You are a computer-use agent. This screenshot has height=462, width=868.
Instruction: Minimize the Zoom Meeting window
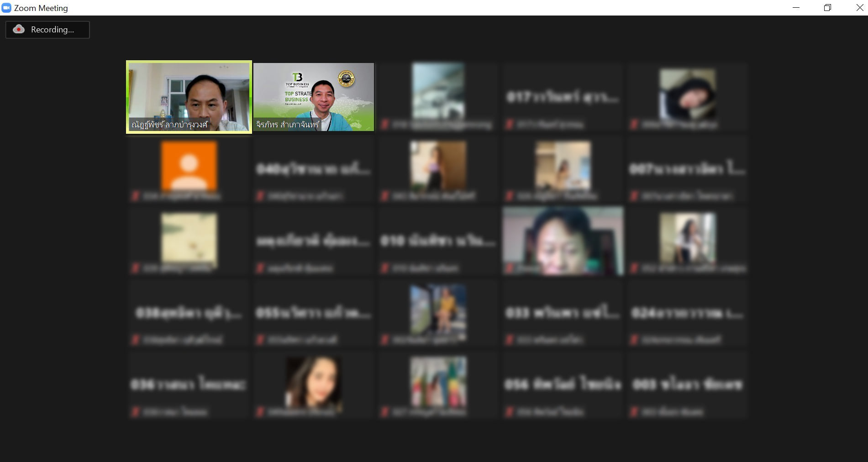click(x=796, y=8)
